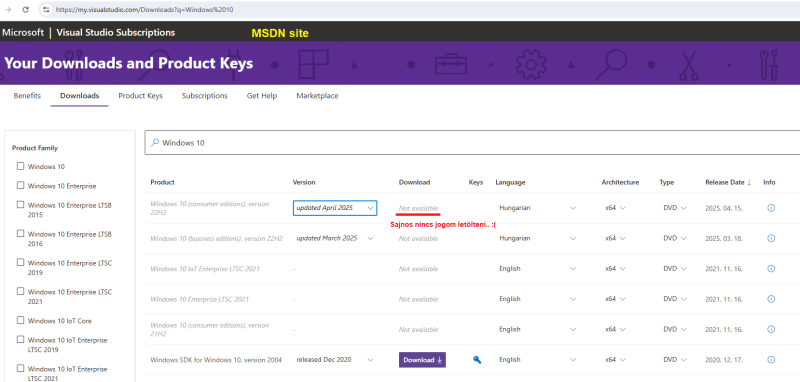800x382 pixels.
Task: Go to the Subscriptions tab
Action: tap(205, 95)
